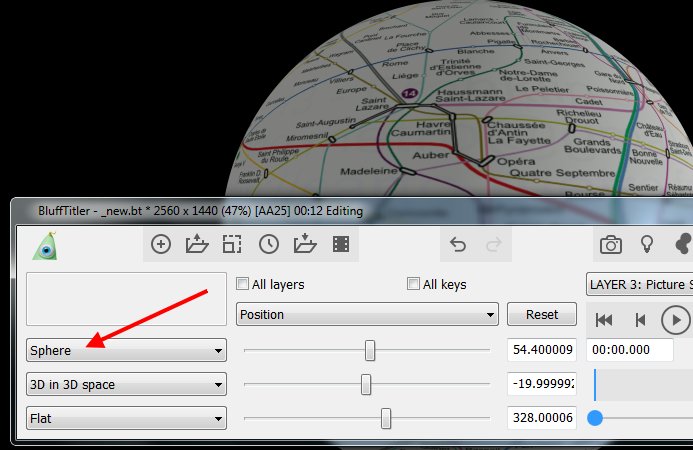Open the Position property dropdown
Screen dimensions: 693x450
(x=367, y=314)
